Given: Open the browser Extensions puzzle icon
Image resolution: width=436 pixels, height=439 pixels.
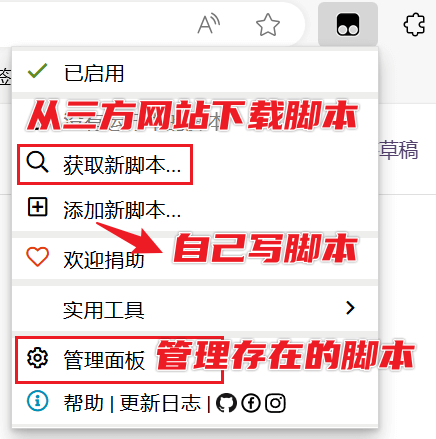Looking at the screenshot, I should point(414,24).
